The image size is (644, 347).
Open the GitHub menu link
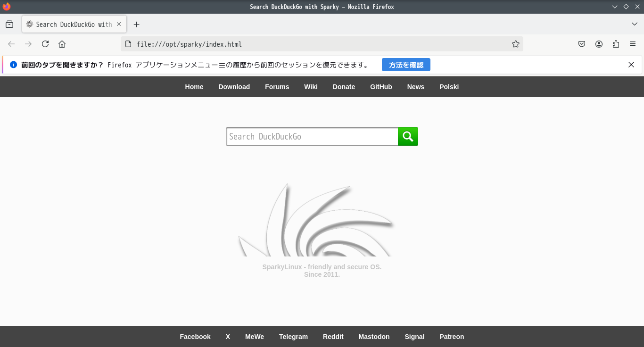(x=381, y=87)
